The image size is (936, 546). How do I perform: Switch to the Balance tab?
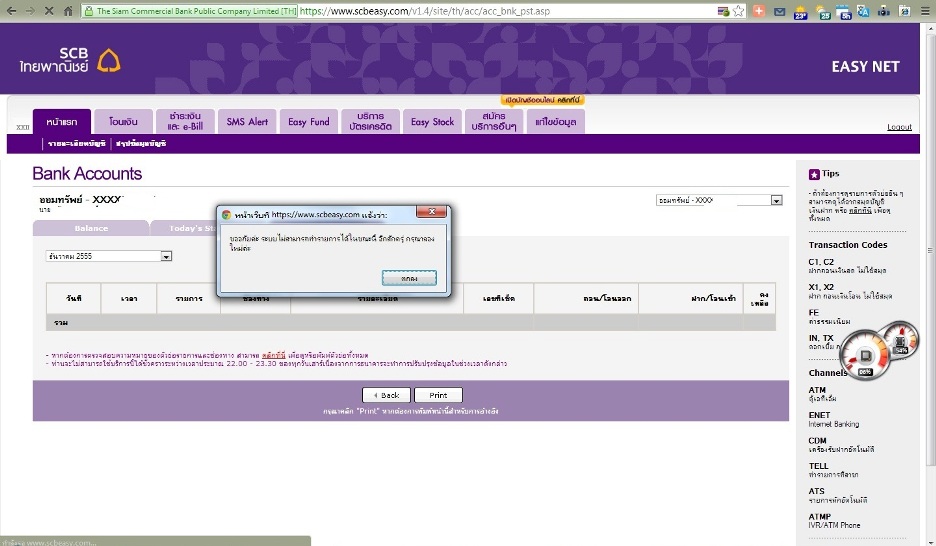tap(91, 229)
